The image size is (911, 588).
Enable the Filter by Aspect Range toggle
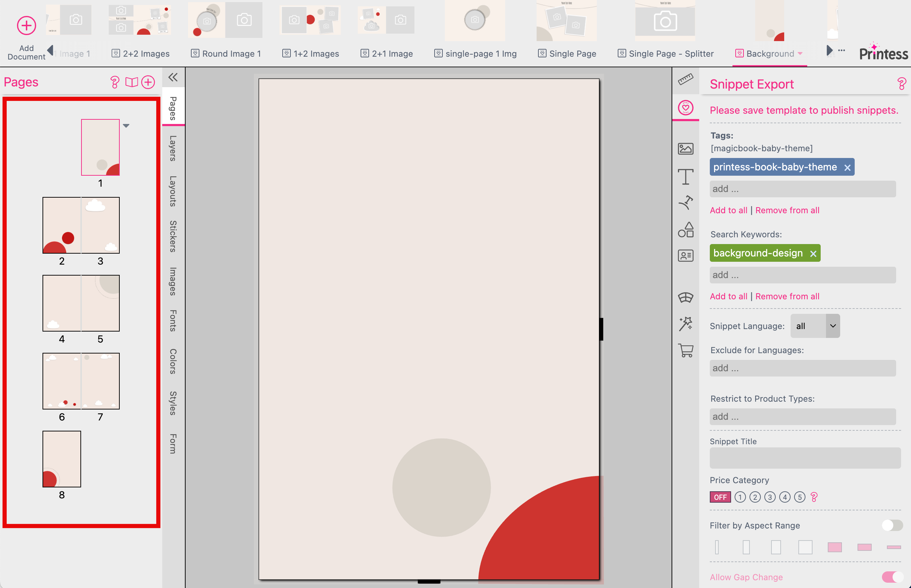pyautogui.click(x=892, y=525)
